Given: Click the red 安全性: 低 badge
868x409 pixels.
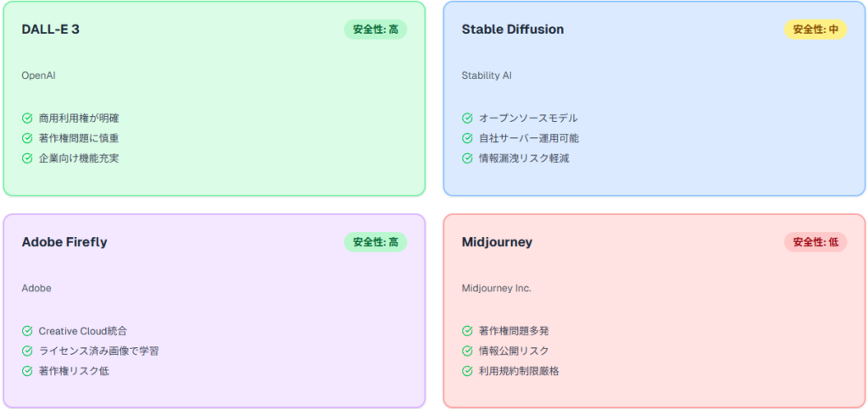Looking at the screenshot, I should (815, 242).
